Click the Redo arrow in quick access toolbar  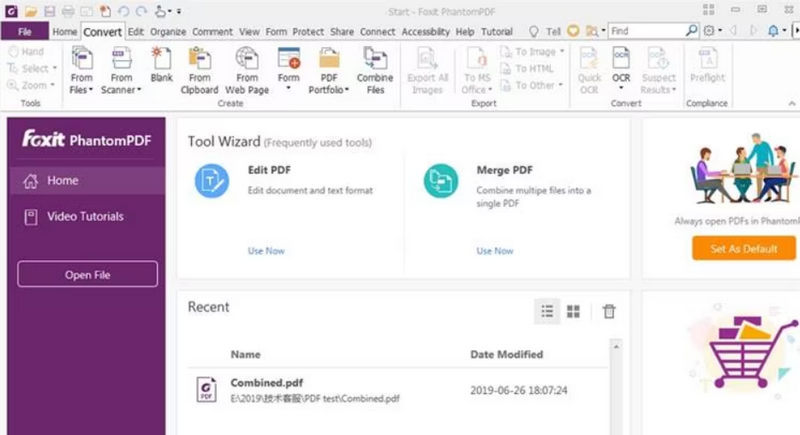coord(141,11)
